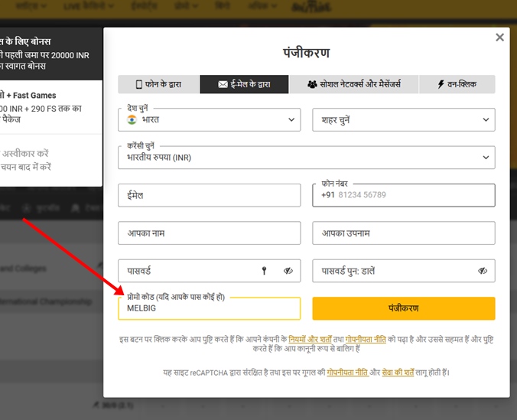The height and width of the screenshot is (420, 517).
Task: Select the ई-मेल के द्वारा tab
Action: [x=244, y=84]
